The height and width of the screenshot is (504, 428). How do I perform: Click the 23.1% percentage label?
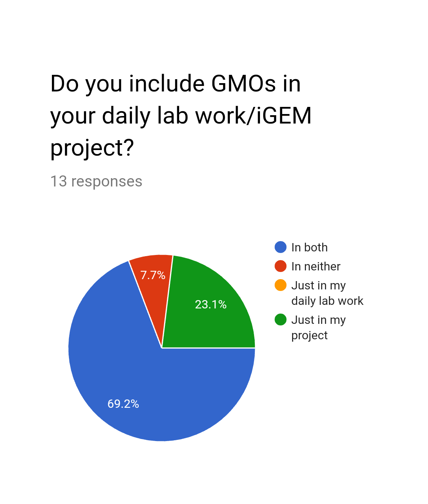[211, 304]
